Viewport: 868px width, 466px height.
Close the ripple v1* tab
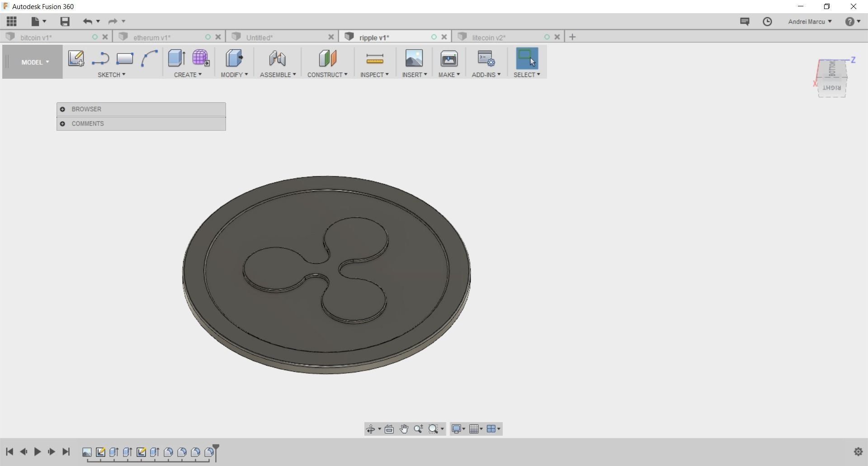pyautogui.click(x=444, y=37)
